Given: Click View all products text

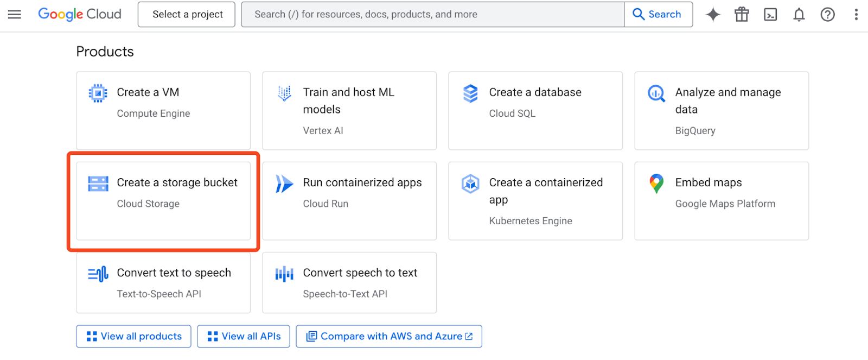Looking at the screenshot, I should [x=141, y=336].
